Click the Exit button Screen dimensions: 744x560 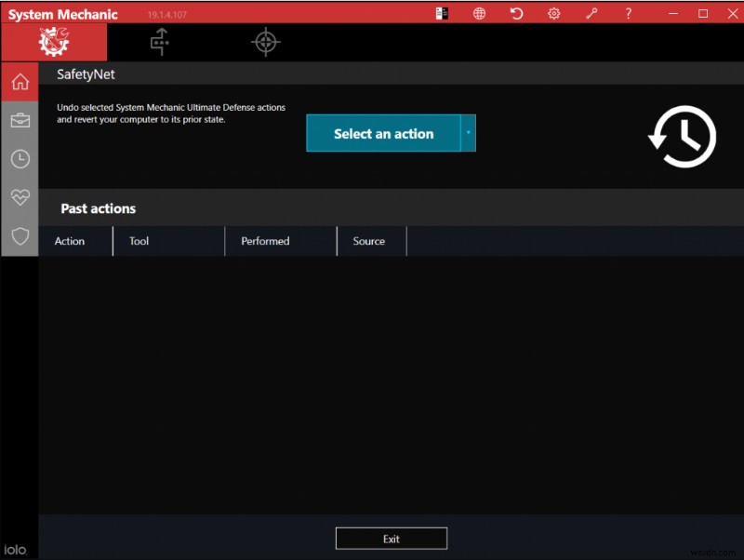coord(391,539)
